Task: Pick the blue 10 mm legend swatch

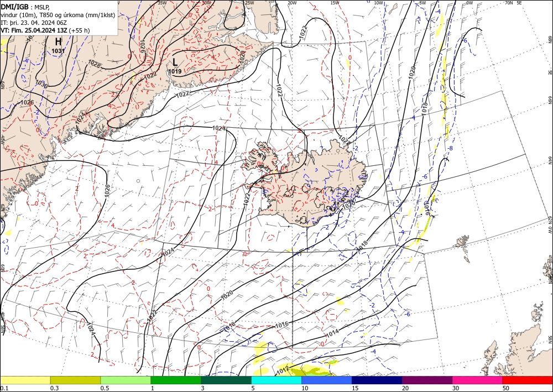Action: 327,380
